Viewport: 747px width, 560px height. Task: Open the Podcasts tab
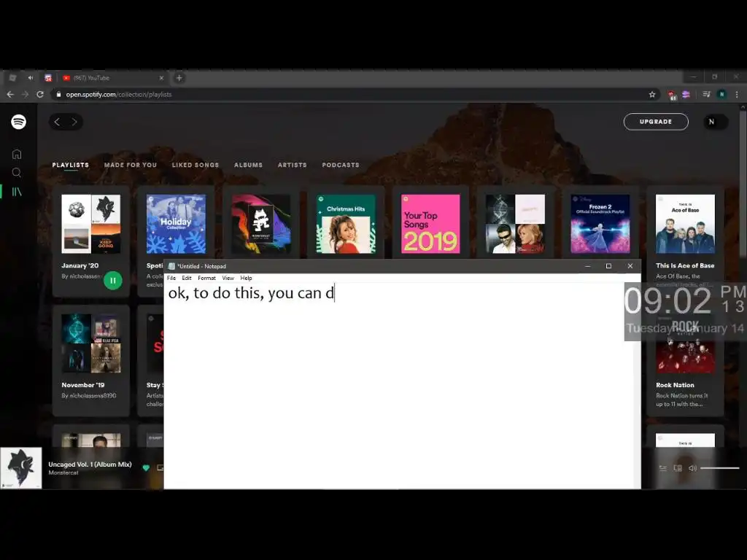(341, 165)
